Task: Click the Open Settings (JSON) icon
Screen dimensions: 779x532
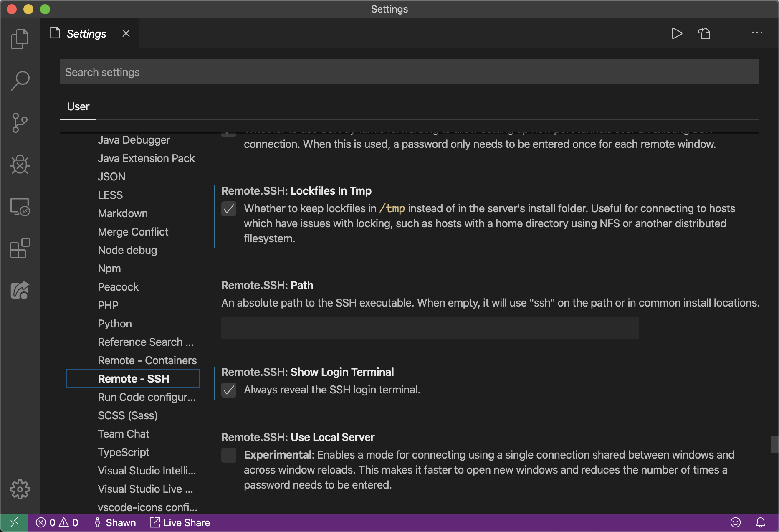Action: (704, 33)
